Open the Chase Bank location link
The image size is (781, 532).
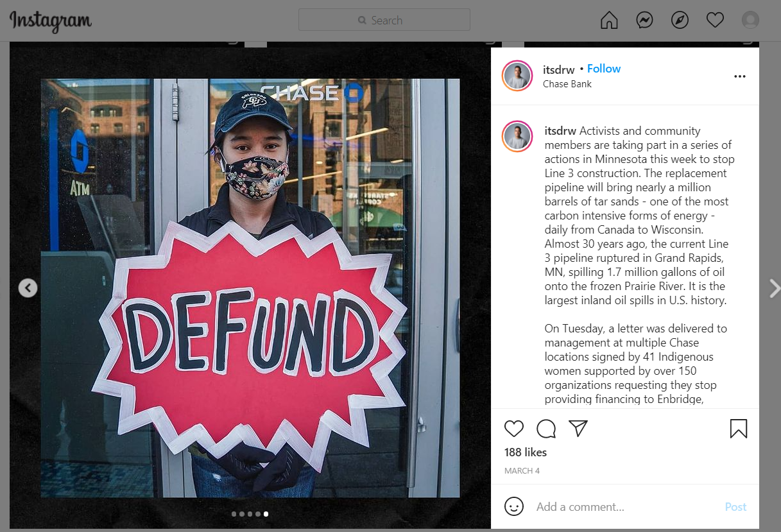click(x=567, y=84)
